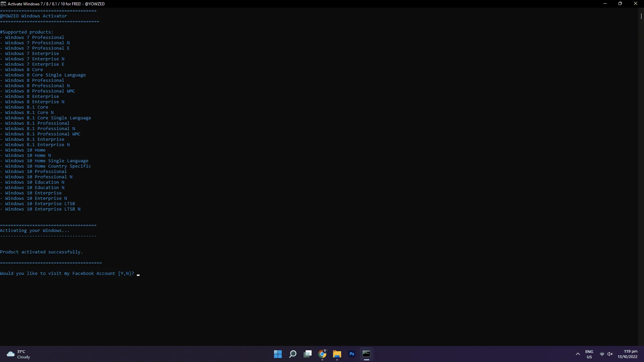Open Task View from the taskbar

click(x=308, y=354)
